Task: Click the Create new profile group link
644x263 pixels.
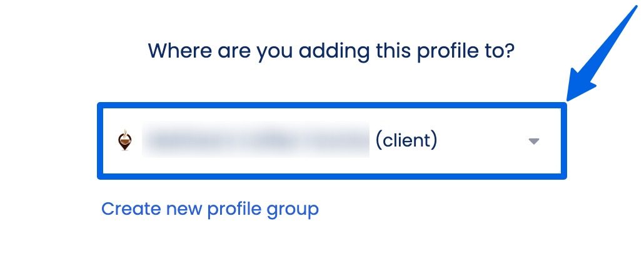Action: 210,209
